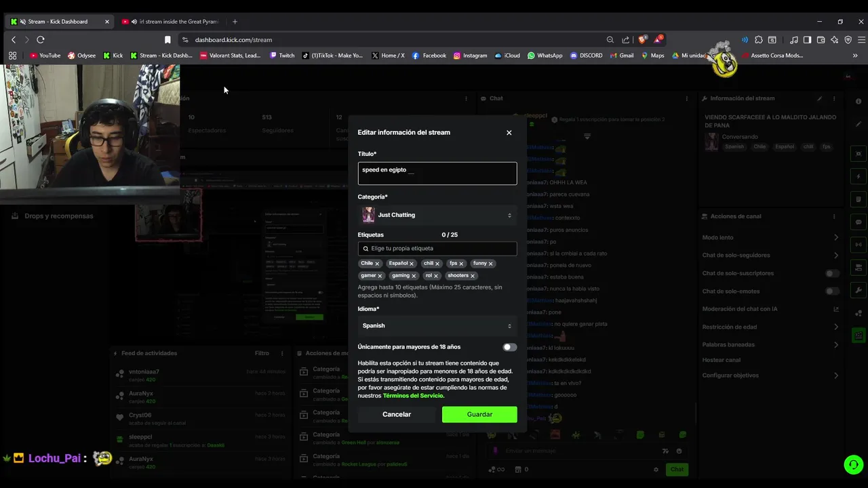Click Hostear canal
The width and height of the screenshot is (868, 488).
click(722, 360)
